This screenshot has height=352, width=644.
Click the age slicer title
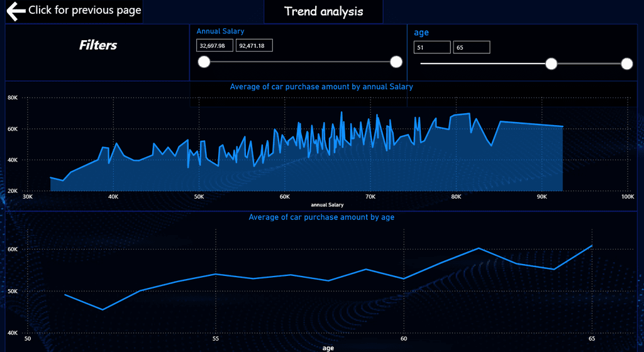pyautogui.click(x=421, y=33)
